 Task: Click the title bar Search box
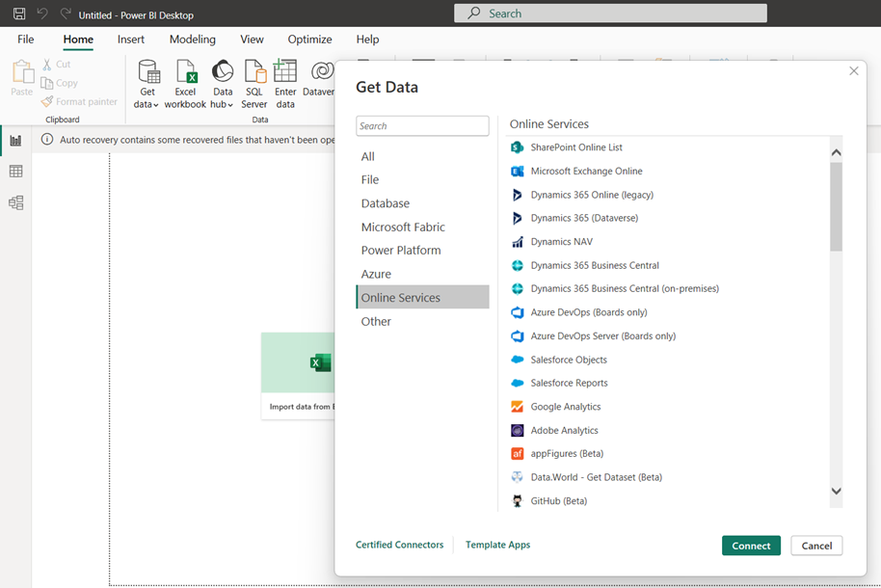tap(610, 13)
